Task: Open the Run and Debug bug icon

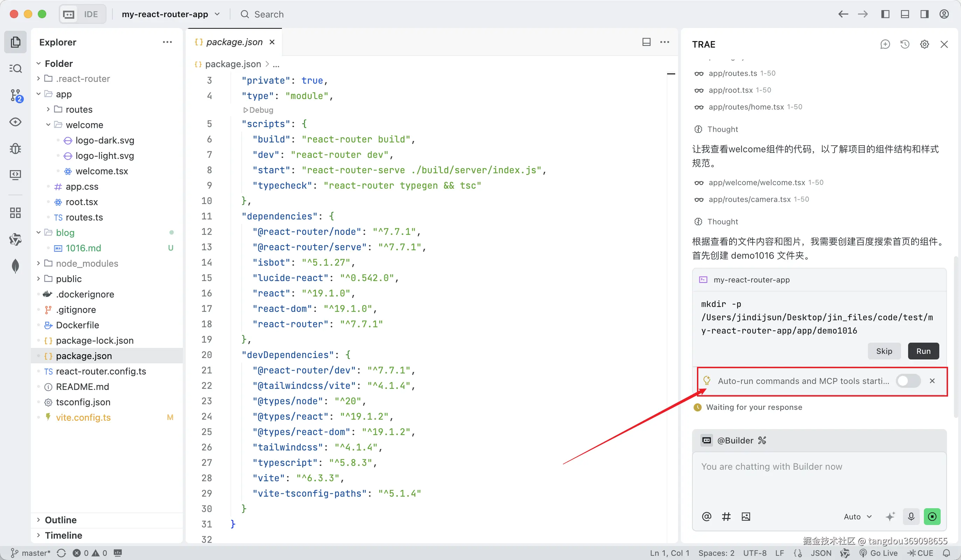Action: [x=16, y=148]
